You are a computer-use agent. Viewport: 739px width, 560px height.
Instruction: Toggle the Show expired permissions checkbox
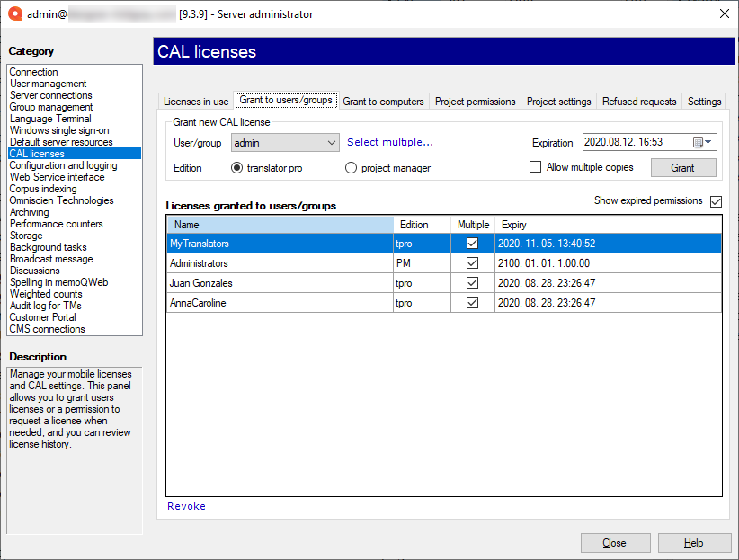[x=716, y=201]
